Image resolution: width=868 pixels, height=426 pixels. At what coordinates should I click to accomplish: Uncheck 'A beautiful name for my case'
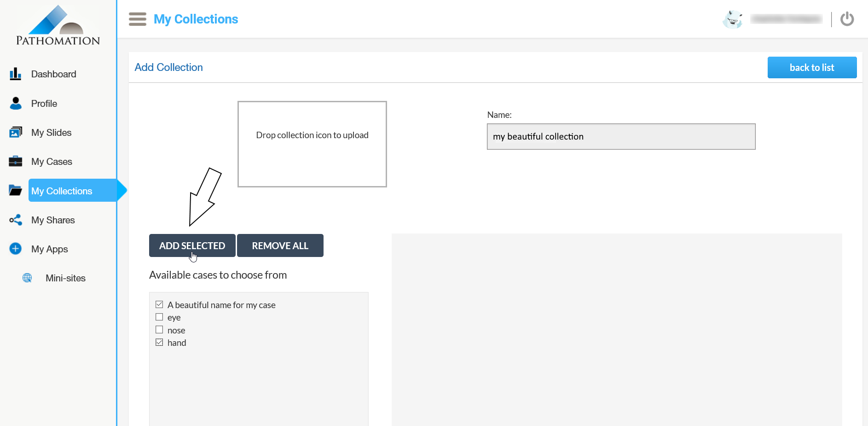click(x=159, y=304)
